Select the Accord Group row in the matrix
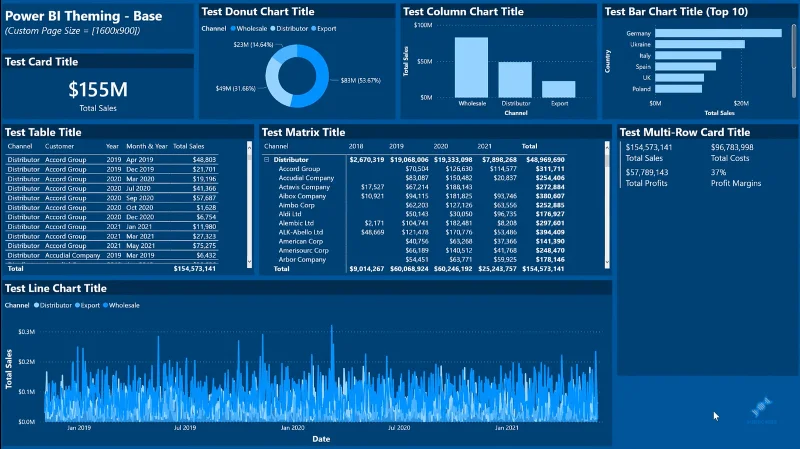This screenshot has width=800, height=449. (x=299, y=169)
